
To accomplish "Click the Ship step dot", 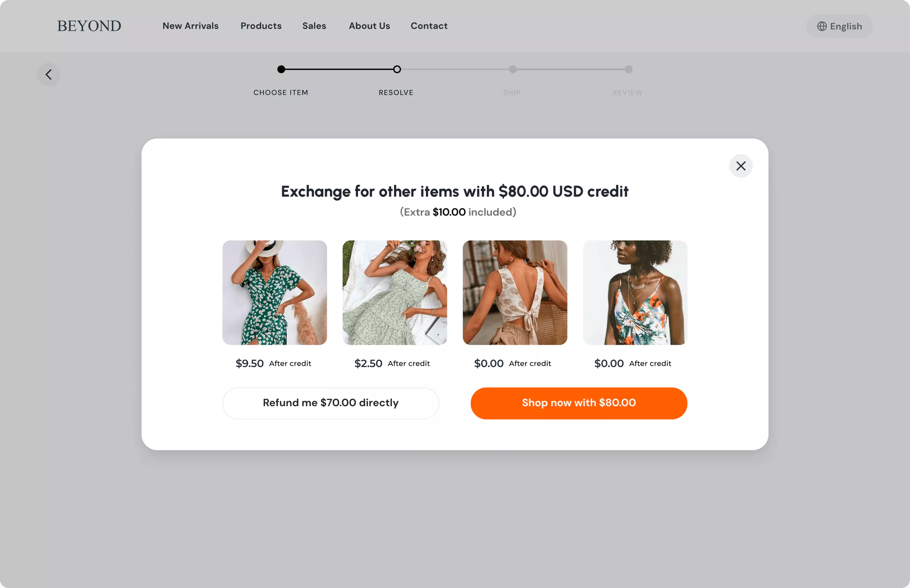I will pos(513,69).
